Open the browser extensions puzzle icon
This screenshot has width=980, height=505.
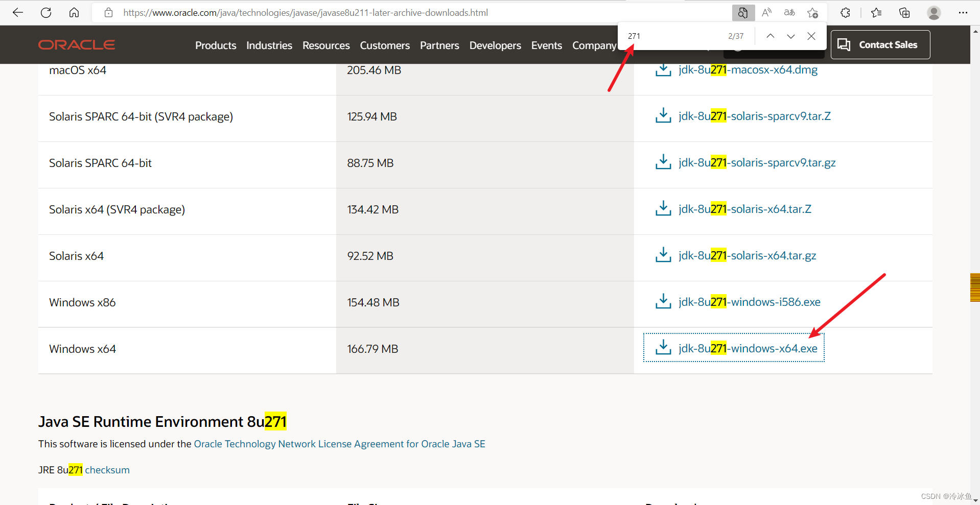[845, 13]
